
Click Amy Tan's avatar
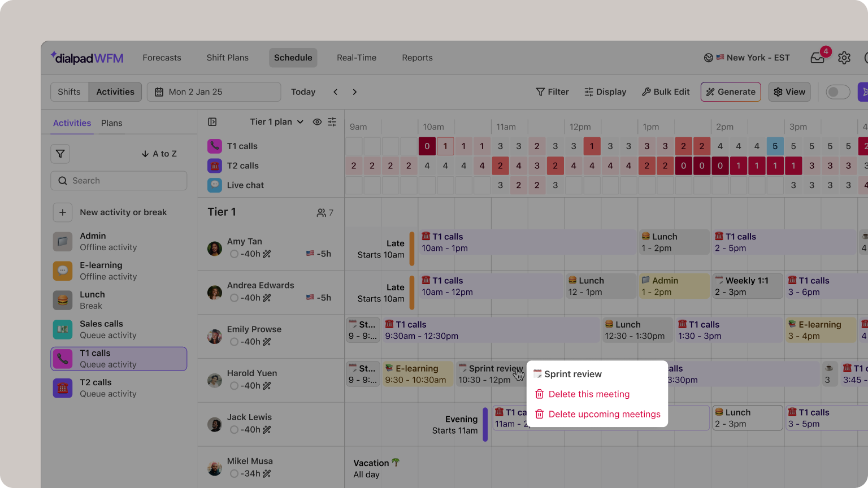(215, 249)
